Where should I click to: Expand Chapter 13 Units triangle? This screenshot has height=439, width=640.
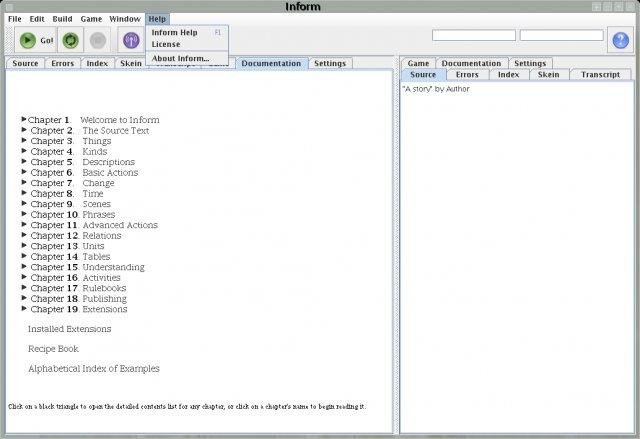(24, 246)
